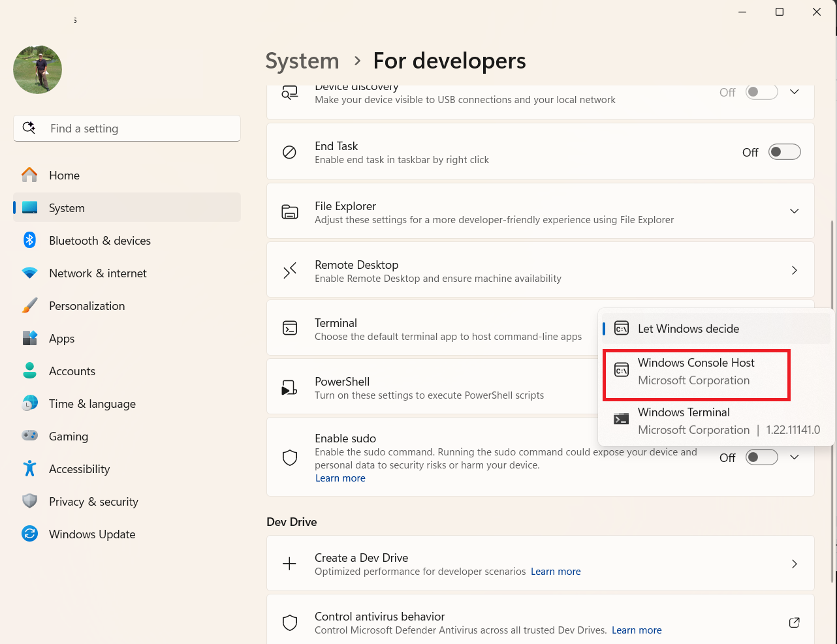This screenshot has height=644, width=837.
Task: Expand the File Explorer settings section
Action: pyautogui.click(x=794, y=211)
